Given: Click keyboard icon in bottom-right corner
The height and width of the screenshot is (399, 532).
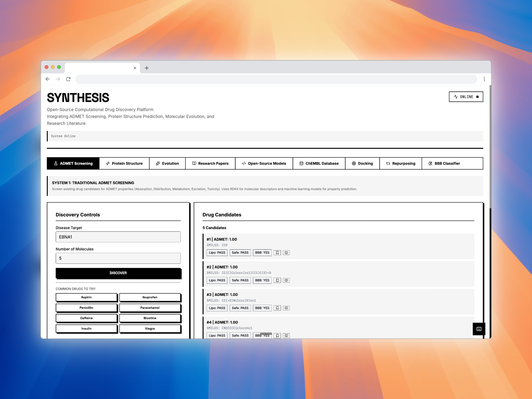Looking at the screenshot, I should click(x=479, y=329).
